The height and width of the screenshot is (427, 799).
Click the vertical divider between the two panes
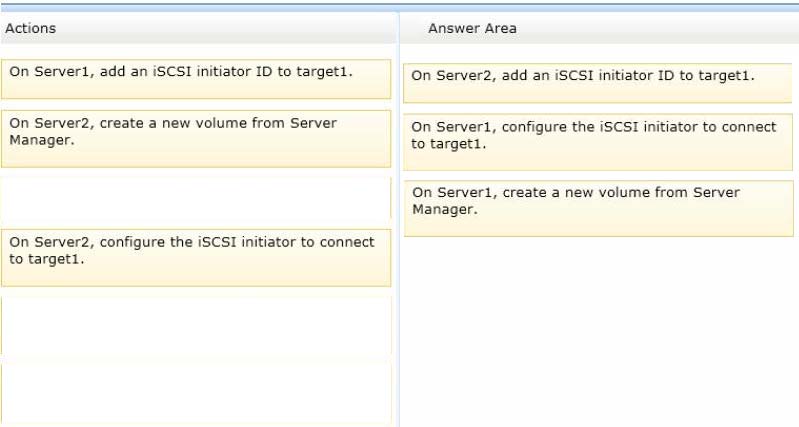398,219
